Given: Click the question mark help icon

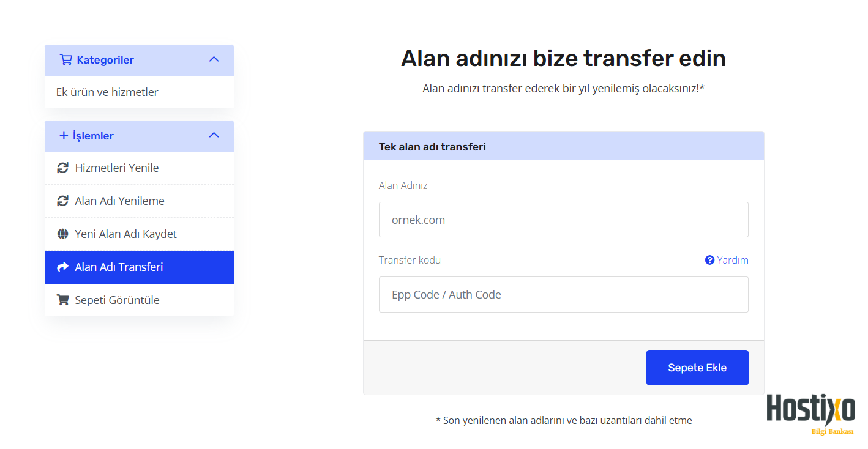Looking at the screenshot, I should tap(709, 260).
